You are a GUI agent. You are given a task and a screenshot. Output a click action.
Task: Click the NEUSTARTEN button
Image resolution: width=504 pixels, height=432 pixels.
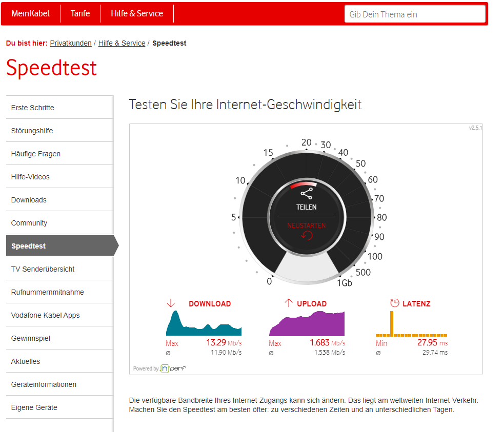pyautogui.click(x=306, y=225)
